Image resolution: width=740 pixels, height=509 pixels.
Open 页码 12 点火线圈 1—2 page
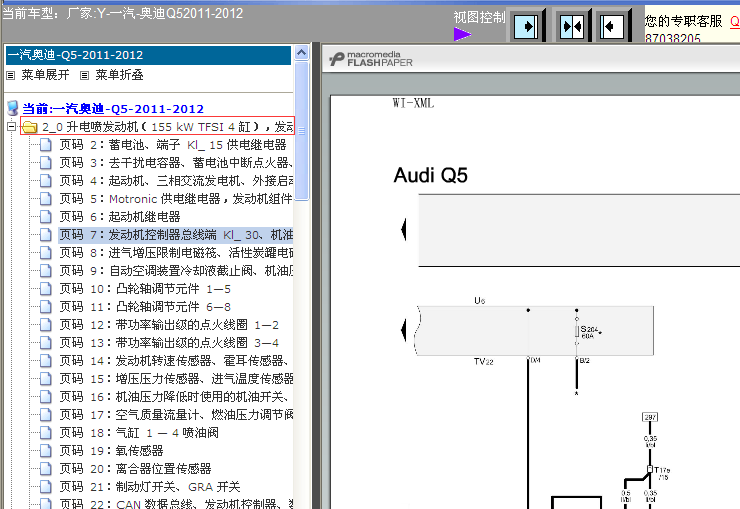point(169,325)
